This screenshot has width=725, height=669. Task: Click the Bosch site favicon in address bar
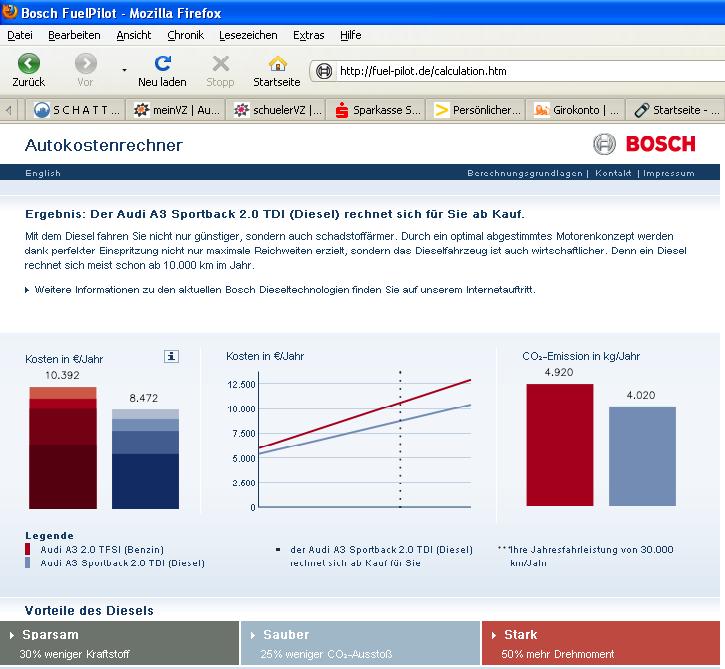click(324, 71)
